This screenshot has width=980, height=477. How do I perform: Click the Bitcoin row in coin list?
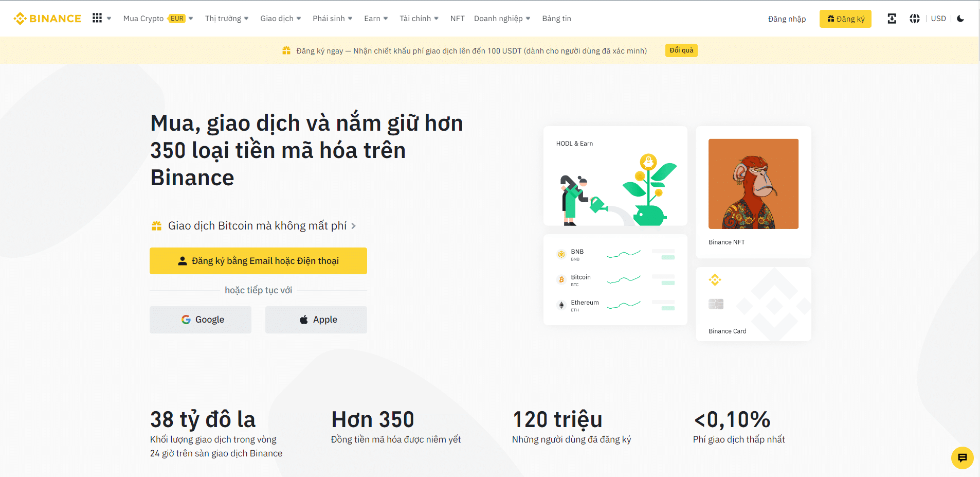coord(615,280)
